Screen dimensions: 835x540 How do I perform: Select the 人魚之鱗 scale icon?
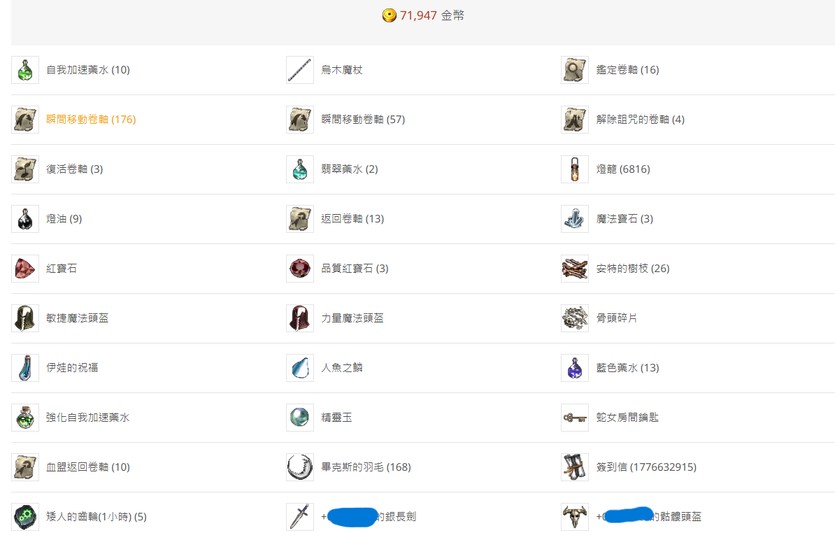click(300, 368)
